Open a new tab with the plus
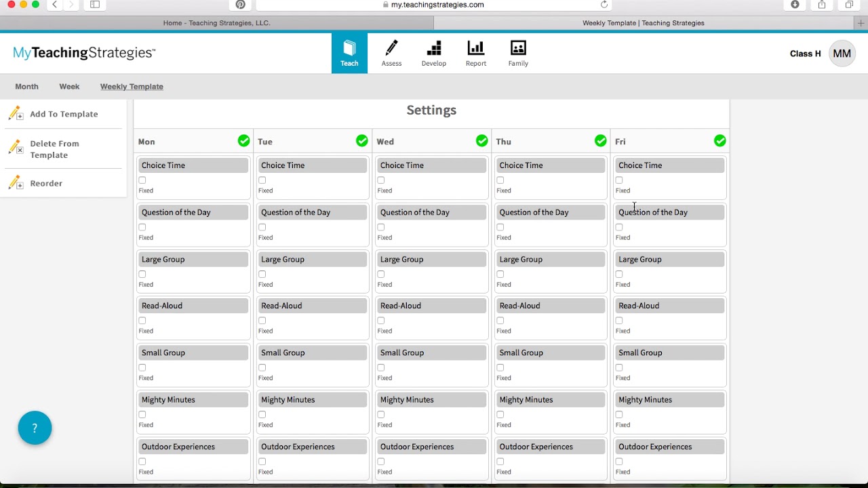This screenshot has width=868, height=488. (x=861, y=23)
